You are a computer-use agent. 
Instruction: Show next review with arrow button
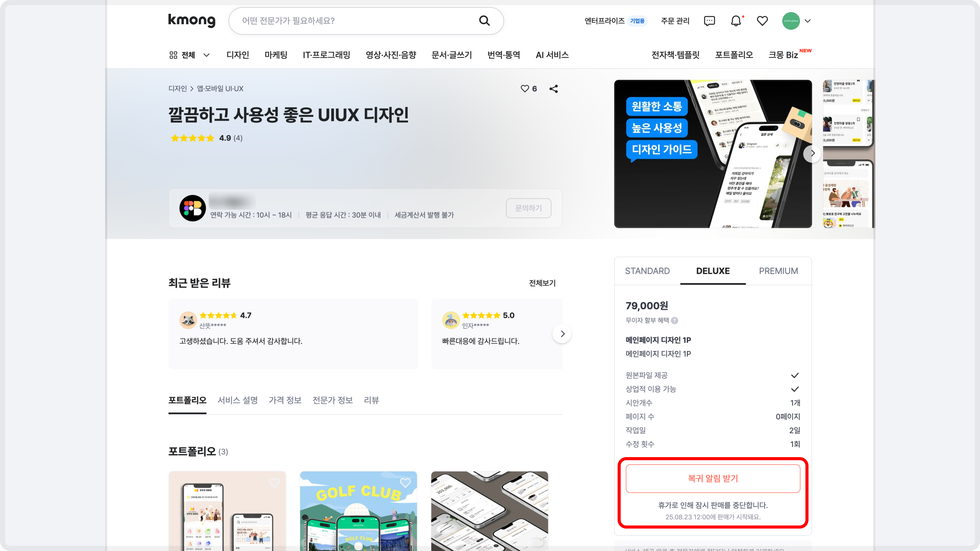click(562, 334)
